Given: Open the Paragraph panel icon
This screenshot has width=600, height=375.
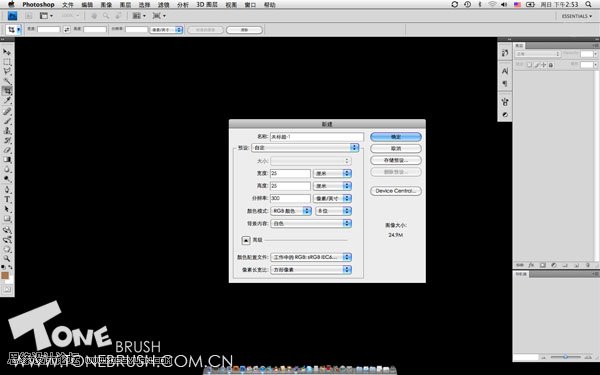Looking at the screenshot, I should click(x=505, y=83).
